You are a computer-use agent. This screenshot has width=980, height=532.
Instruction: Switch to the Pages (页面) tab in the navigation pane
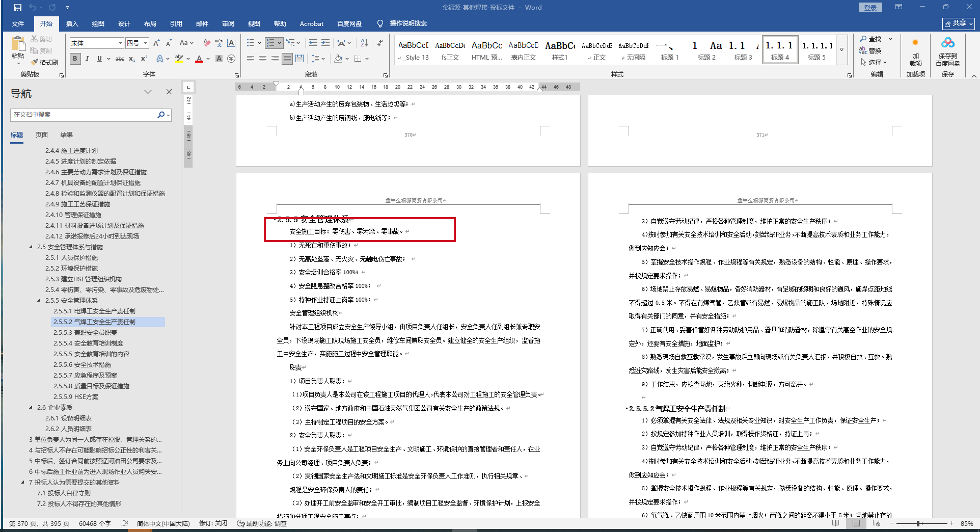[x=42, y=135]
